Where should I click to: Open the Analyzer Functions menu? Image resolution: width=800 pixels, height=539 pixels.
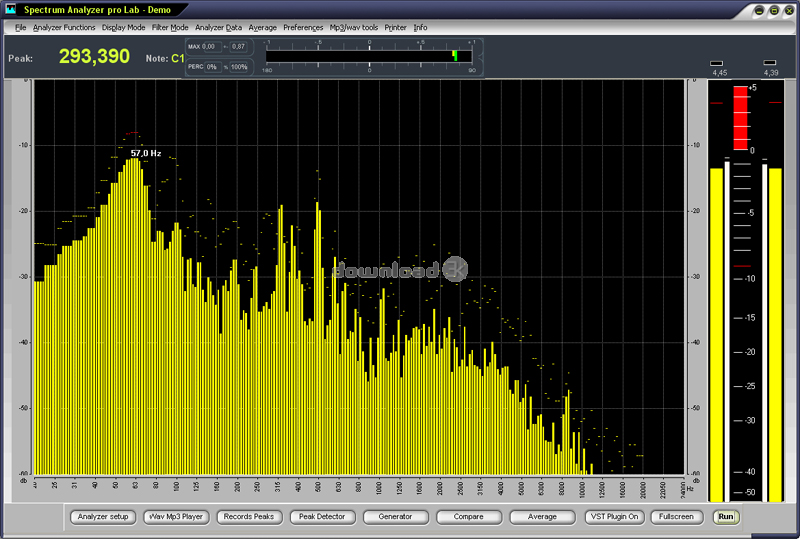pyautogui.click(x=64, y=27)
